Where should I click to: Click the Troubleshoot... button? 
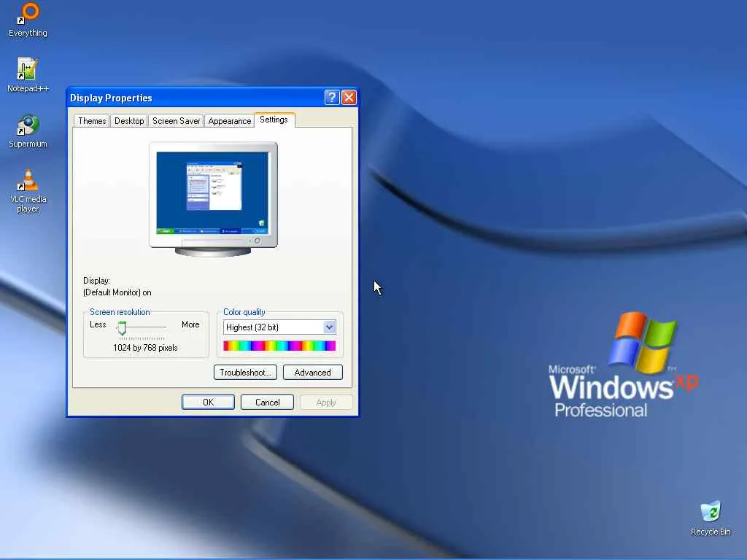coord(245,373)
